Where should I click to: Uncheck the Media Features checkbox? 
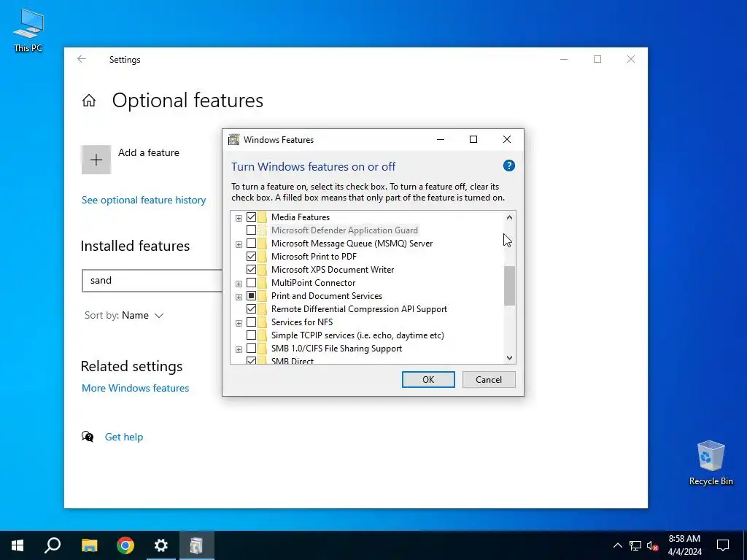pyautogui.click(x=251, y=217)
